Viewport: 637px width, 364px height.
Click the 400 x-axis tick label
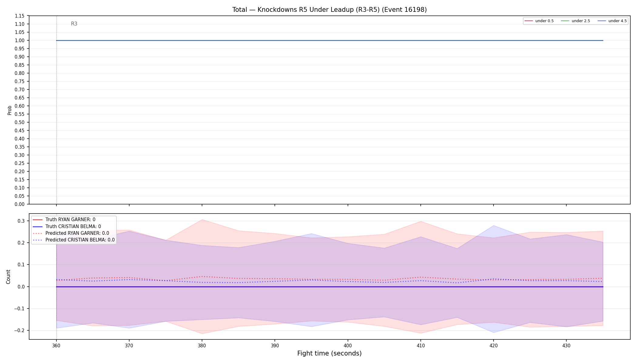(348, 345)
